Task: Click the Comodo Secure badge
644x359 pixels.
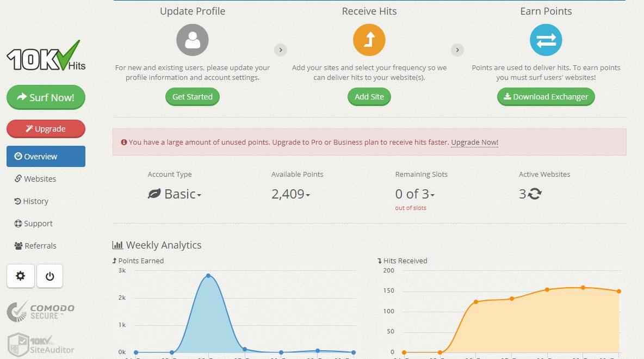Action: tap(41, 312)
